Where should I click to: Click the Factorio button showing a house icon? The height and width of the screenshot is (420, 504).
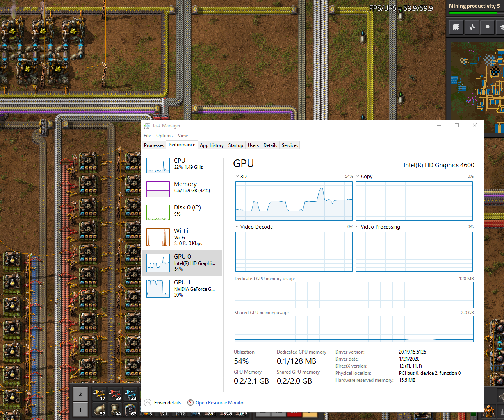[487, 27]
